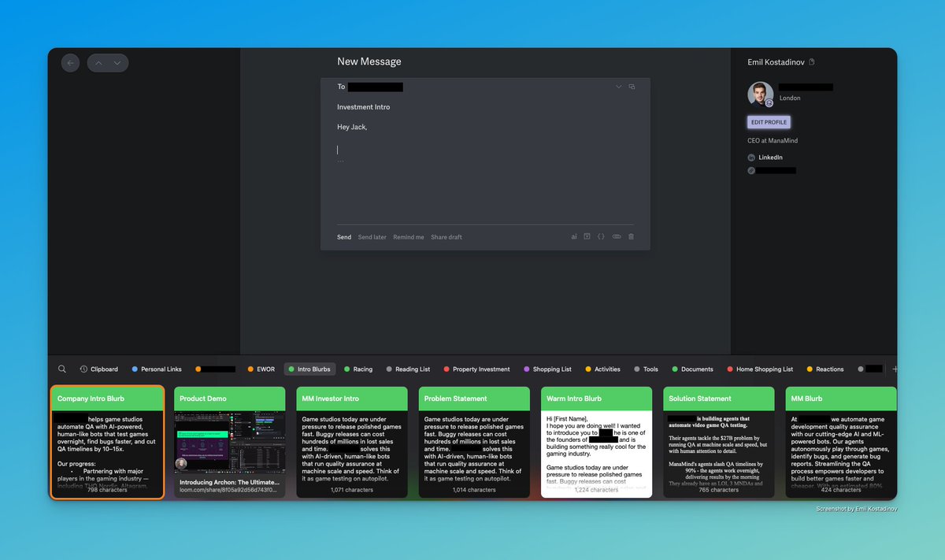This screenshot has height=560, width=945.
Task: Add a new list with plus icon
Action: pyautogui.click(x=895, y=369)
